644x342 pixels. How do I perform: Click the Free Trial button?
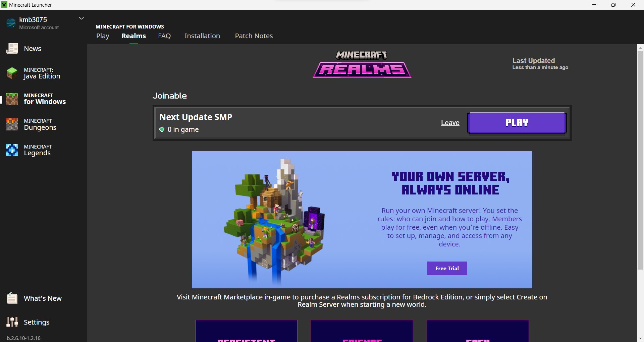click(447, 268)
